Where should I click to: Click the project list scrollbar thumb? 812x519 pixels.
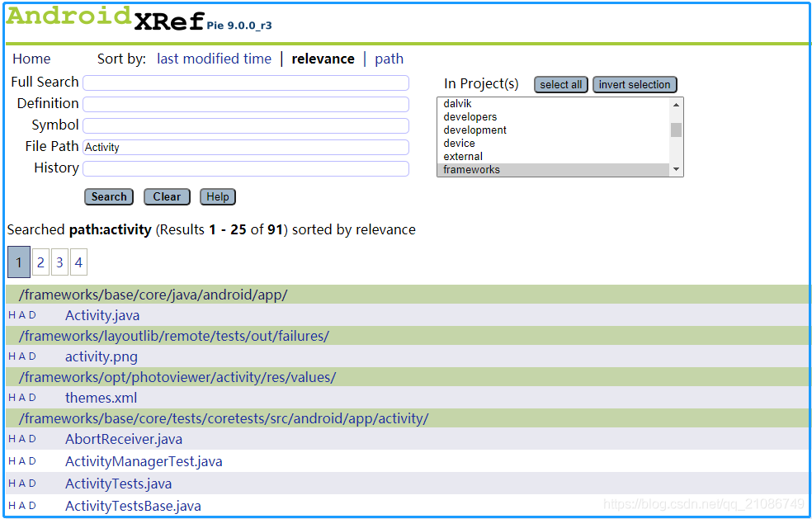[676, 130]
